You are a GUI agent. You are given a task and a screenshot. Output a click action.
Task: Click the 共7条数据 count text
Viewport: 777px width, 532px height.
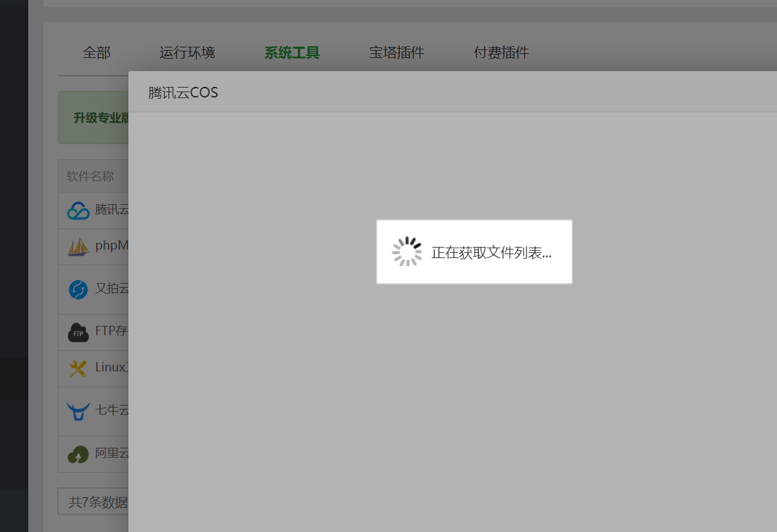tap(98, 502)
